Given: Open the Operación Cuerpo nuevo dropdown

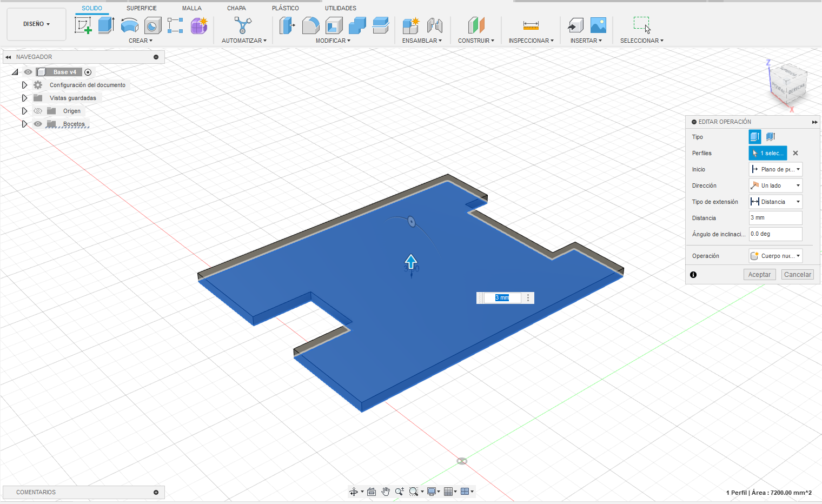Looking at the screenshot, I should (775, 256).
